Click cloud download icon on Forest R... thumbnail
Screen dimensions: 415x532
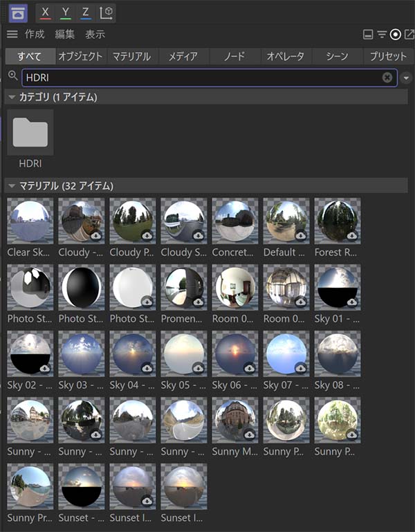click(352, 235)
